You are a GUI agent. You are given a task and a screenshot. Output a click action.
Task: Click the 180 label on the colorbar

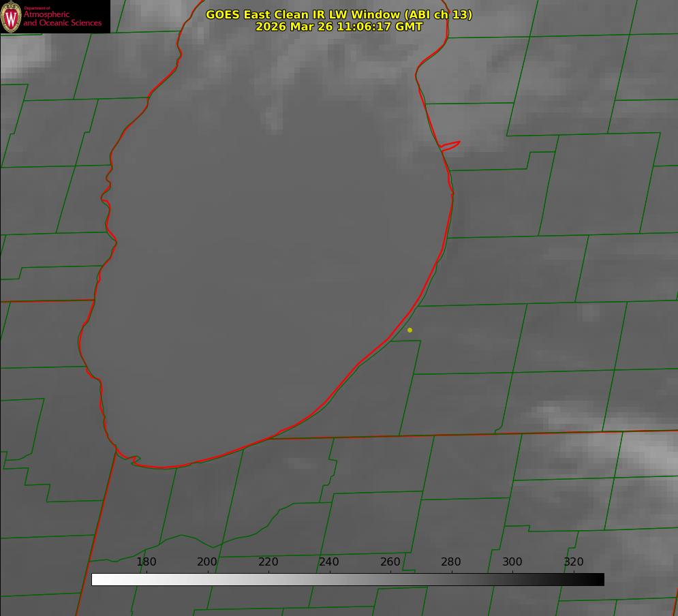click(x=147, y=562)
